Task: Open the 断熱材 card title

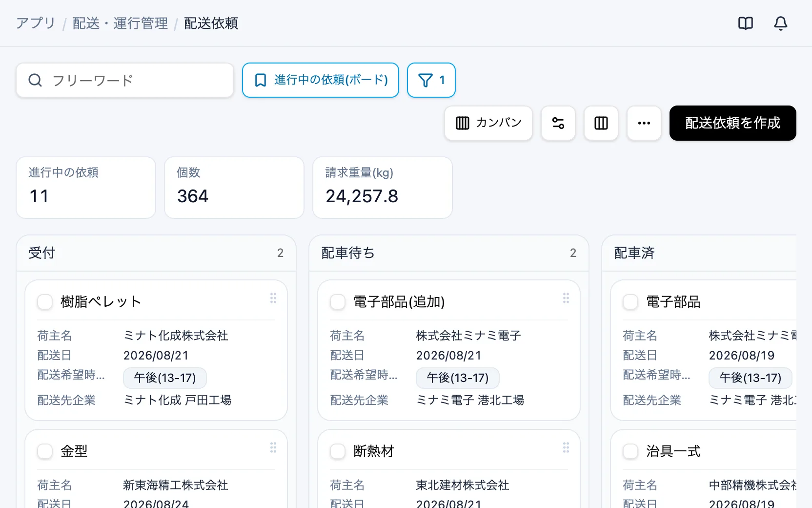Action: pyautogui.click(x=374, y=451)
